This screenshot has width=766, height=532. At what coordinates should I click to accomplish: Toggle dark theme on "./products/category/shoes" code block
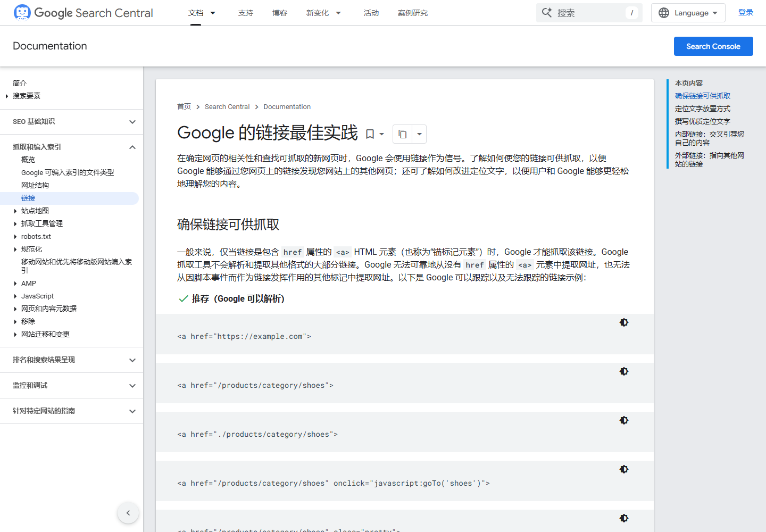624,420
